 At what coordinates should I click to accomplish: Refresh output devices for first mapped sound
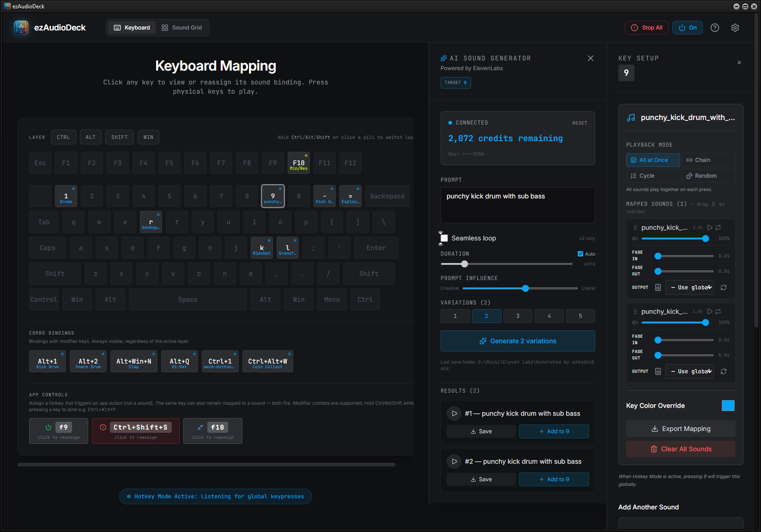(724, 287)
